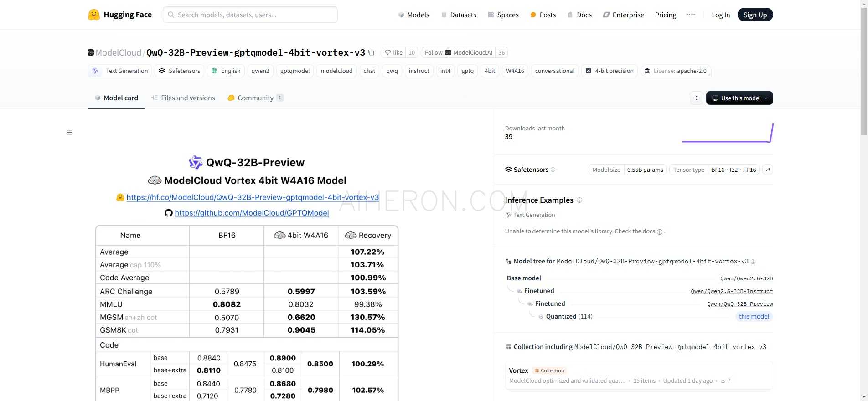868x401 pixels.
Task: Click the conversational tag
Action: click(x=554, y=71)
